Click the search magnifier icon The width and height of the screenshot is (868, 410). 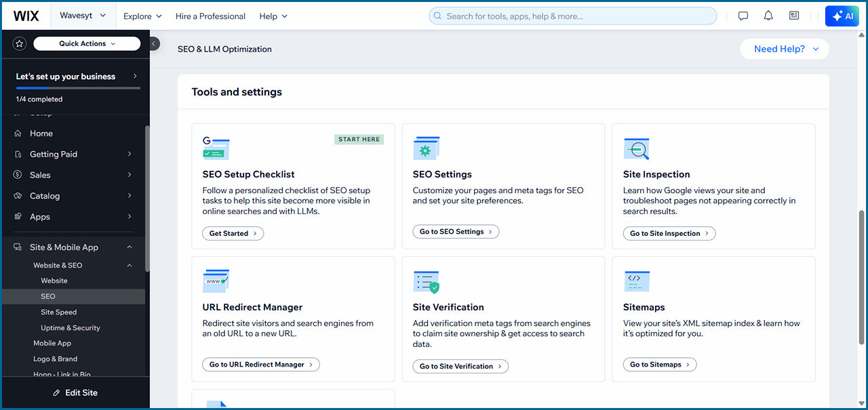click(438, 16)
